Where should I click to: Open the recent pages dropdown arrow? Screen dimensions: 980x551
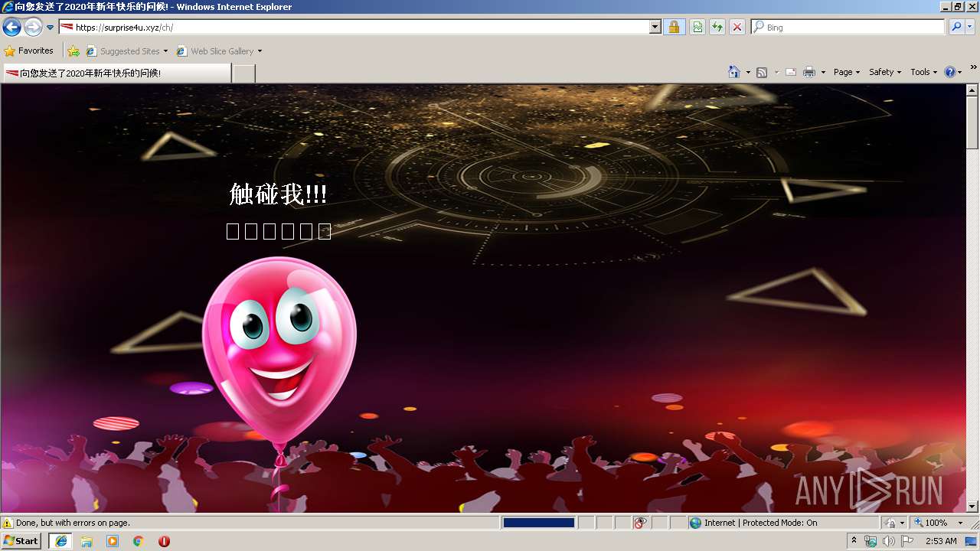click(51, 28)
